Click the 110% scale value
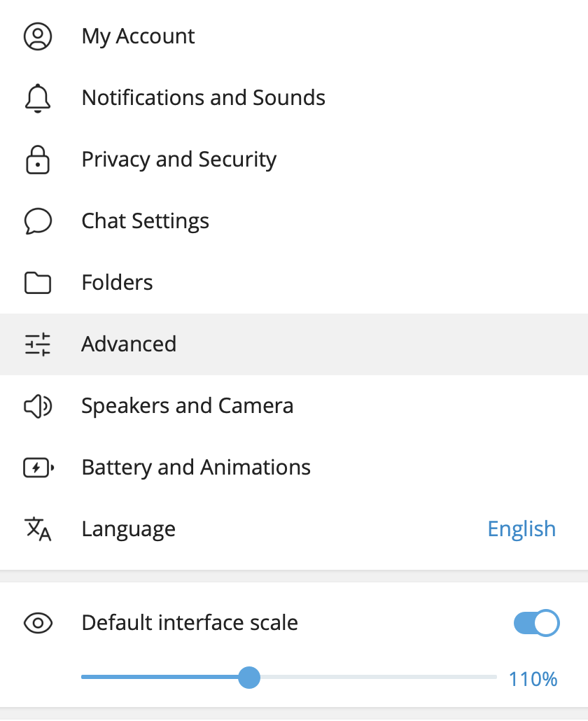The image size is (588, 721). click(x=533, y=679)
